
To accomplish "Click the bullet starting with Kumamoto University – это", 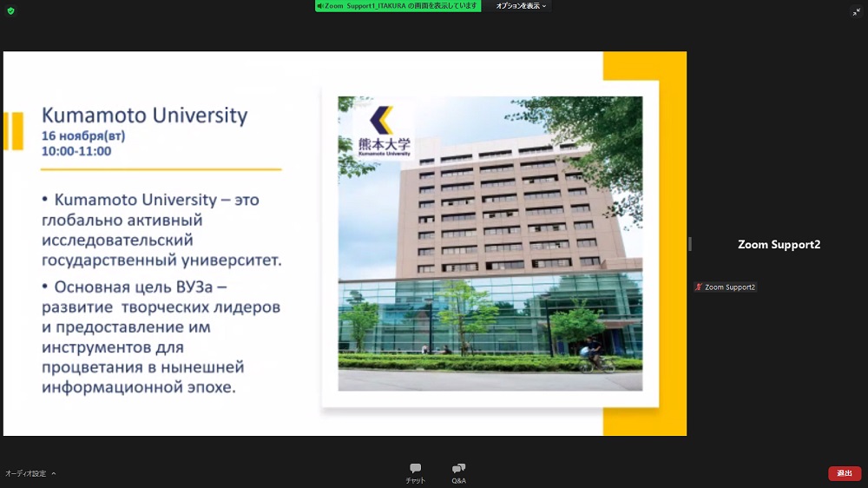I will click(161, 229).
